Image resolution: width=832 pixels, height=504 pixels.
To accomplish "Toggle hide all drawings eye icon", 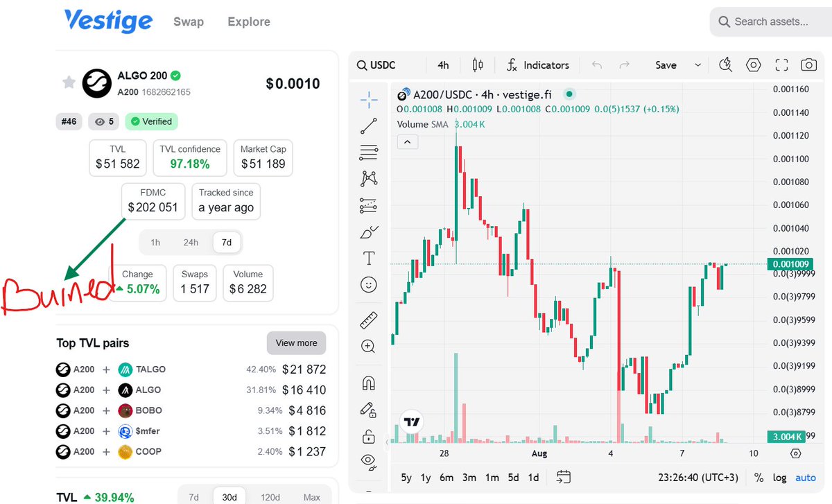I will click(x=369, y=461).
